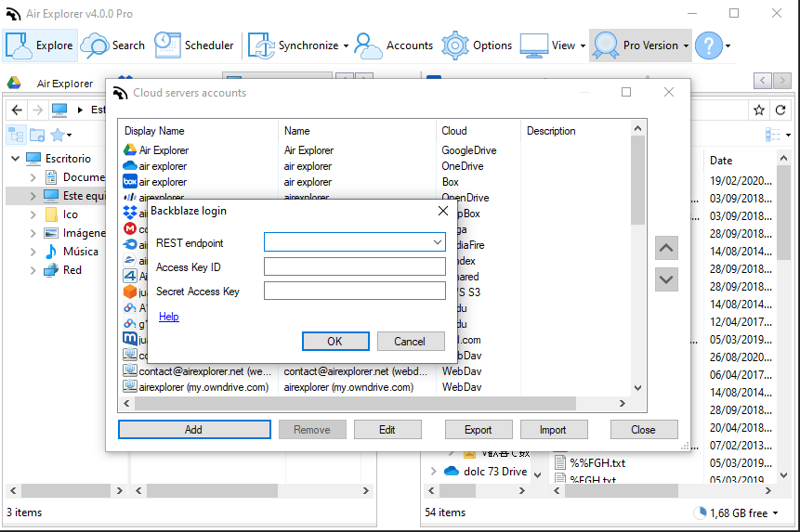800x532 pixels.
Task: Click the Access Key ID field
Action: 355,266
